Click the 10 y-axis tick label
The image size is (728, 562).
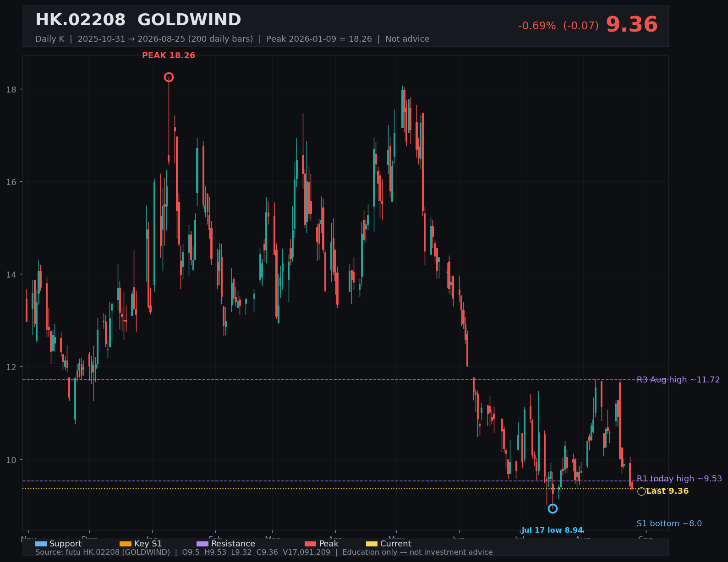click(11, 460)
